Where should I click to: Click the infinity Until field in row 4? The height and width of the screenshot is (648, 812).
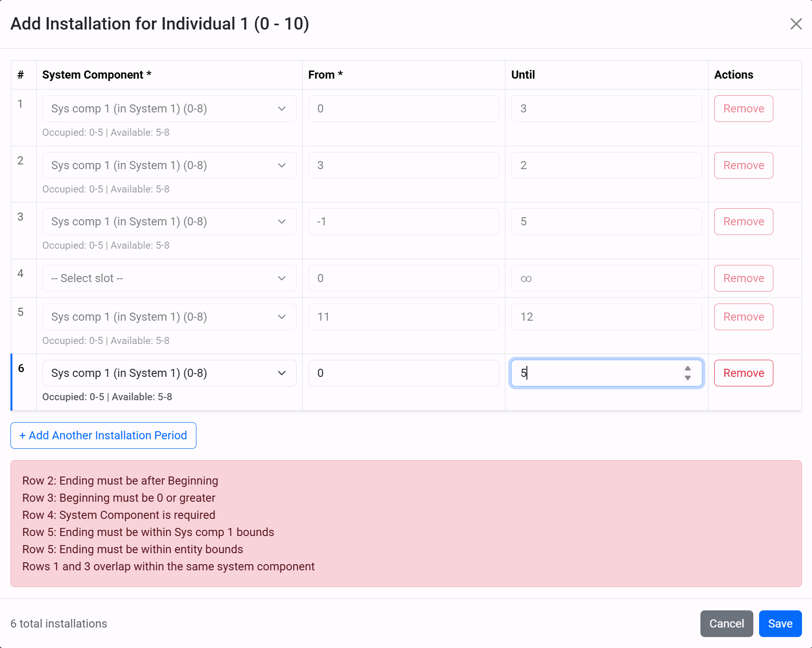pos(606,278)
